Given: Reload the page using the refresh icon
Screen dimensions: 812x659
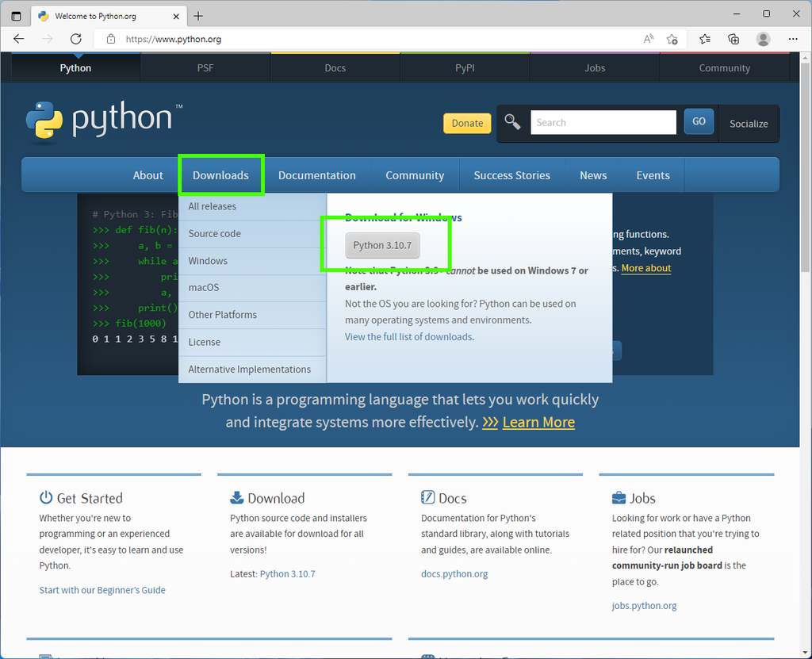Looking at the screenshot, I should [x=75, y=38].
